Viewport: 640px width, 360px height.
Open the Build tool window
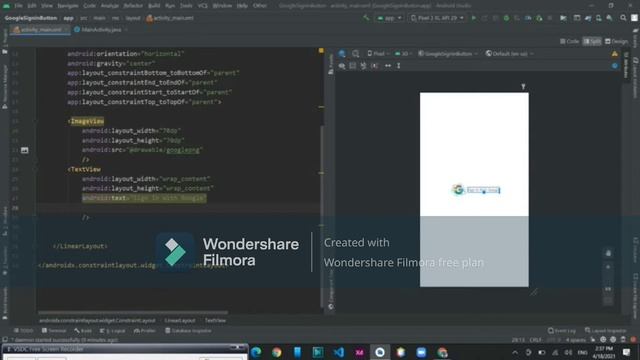[83, 331]
